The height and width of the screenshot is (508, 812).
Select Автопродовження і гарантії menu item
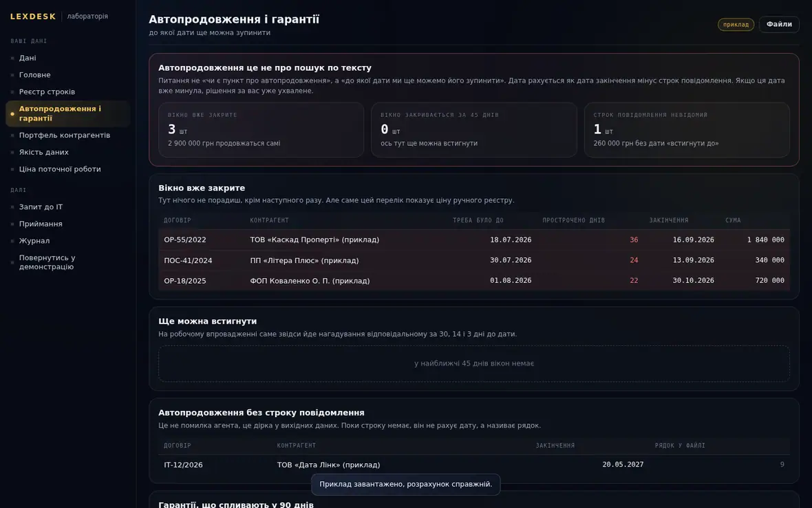pos(67,114)
